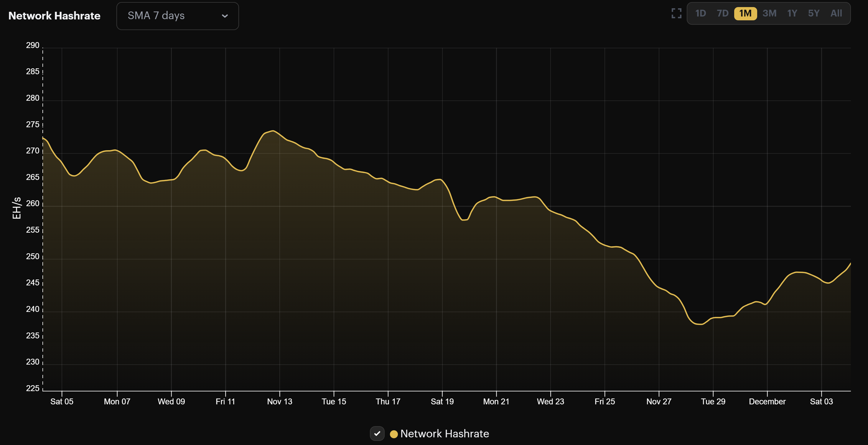Click the peak of the hashrate curve near Nov 13
The image size is (868, 445).
tap(272, 131)
